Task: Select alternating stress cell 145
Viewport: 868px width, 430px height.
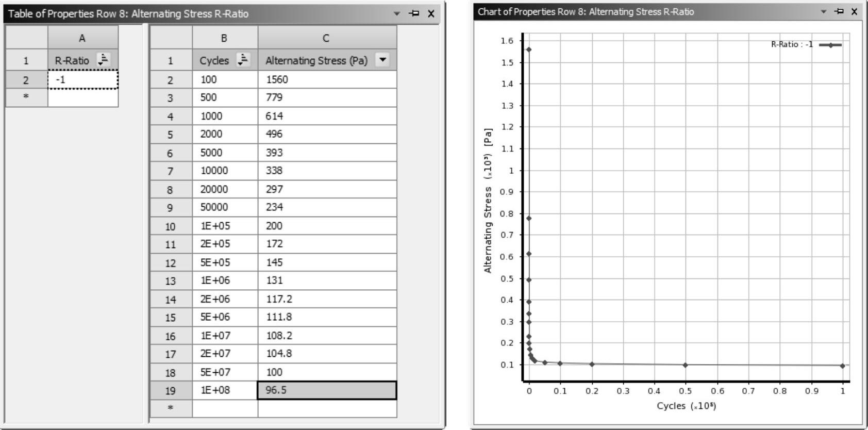Action: point(327,262)
